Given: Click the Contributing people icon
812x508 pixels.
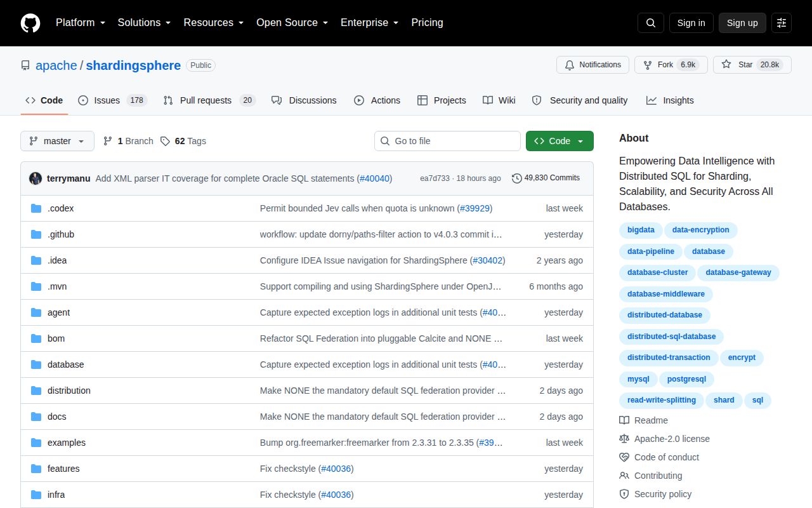Looking at the screenshot, I should click(624, 476).
